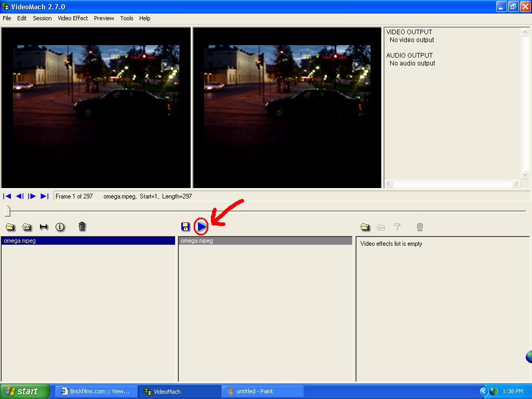Viewport: 532px width, 399px height.
Task: Open the Tools menu
Action: tap(127, 18)
